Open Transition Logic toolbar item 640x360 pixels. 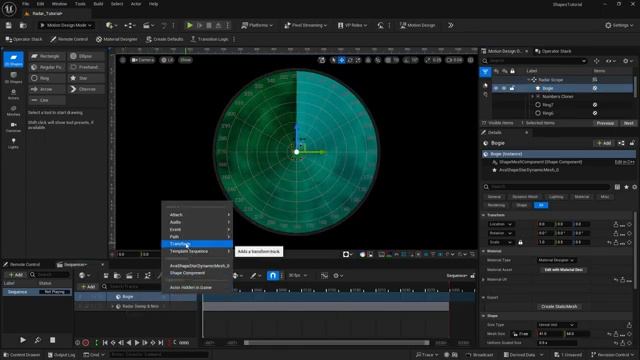(x=209, y=39)
